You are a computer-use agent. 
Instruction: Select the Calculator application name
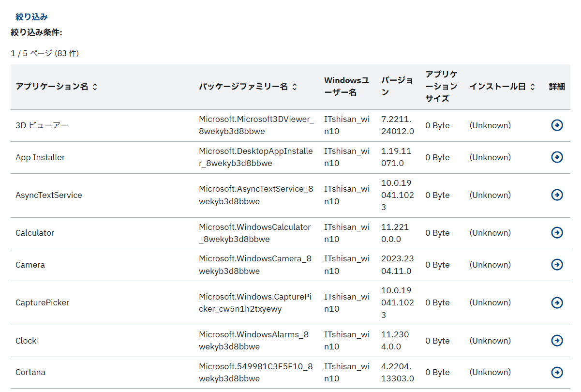(35, 233)
